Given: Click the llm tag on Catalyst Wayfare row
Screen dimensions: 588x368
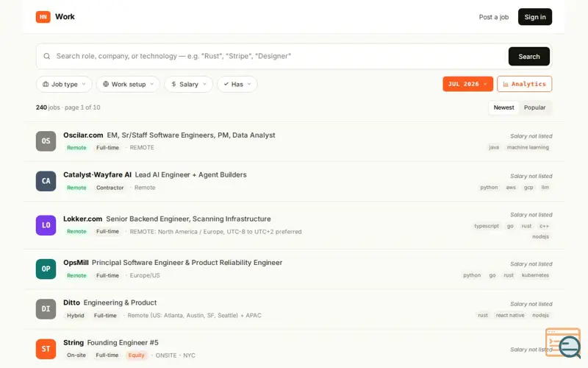Looking at the screenshot, I should click(545, 188).
